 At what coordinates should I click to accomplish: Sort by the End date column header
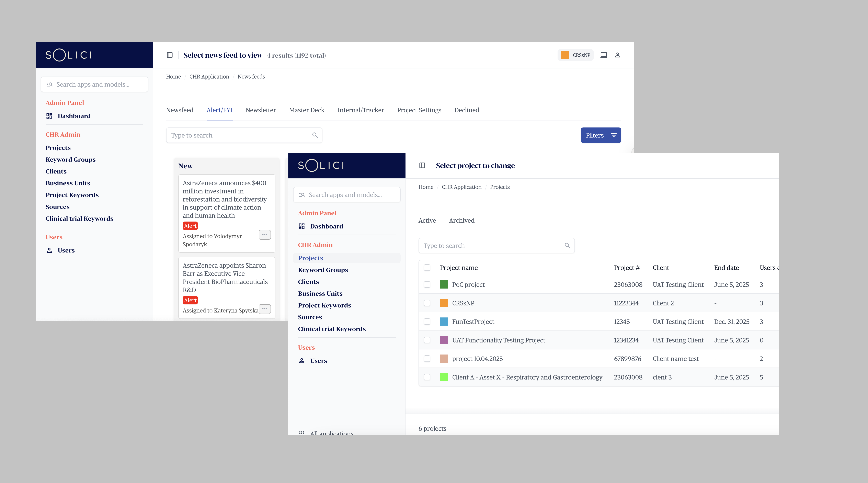pos(726,268)
